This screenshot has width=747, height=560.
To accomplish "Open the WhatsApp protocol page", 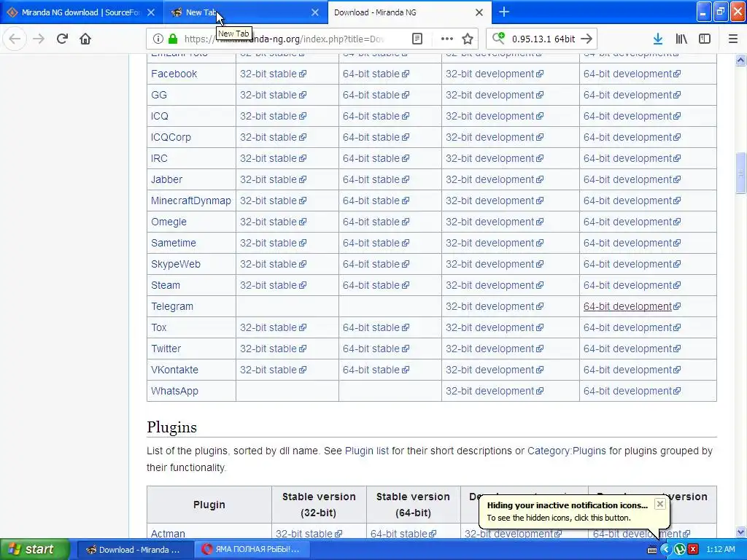I will coord(174,391).
